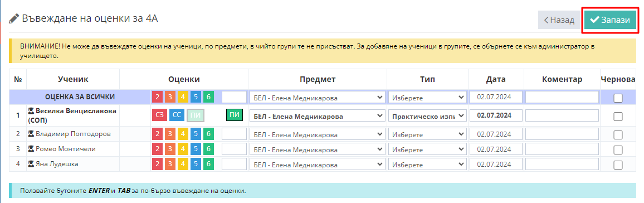Tick Чернова checkbox for Веселка Венциславова

pos(618,117)
